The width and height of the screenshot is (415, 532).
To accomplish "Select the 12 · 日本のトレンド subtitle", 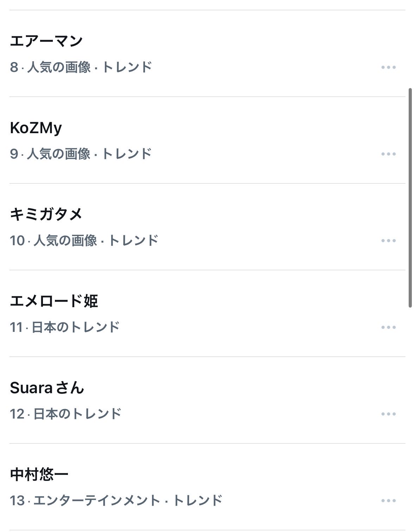I will (65, 414).
